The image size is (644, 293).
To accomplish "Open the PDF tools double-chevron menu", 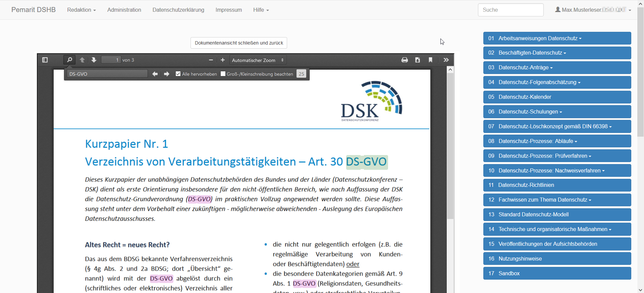I will tap(446, 60).
